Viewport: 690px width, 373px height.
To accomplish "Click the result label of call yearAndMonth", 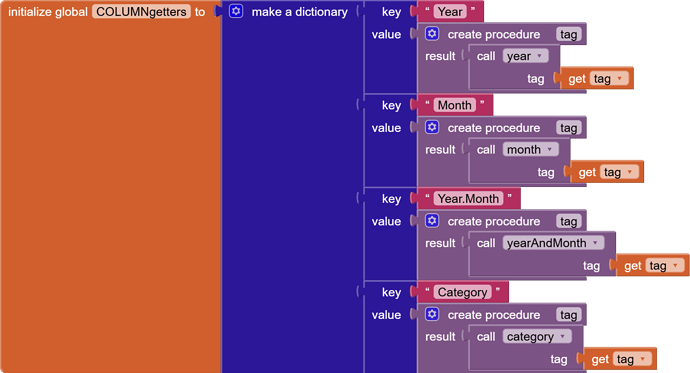I will [x=440, y=243].
